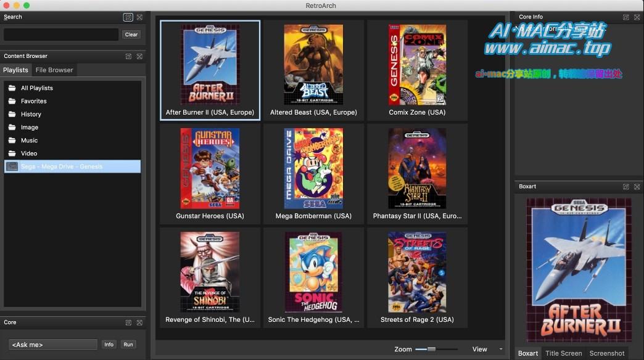Show the Screenshot tab
This screenshot has height=360, width=644.
[606, 353]
